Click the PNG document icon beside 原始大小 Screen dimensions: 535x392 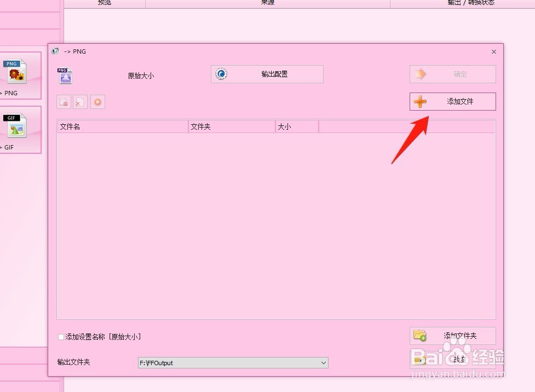point(65,76)
